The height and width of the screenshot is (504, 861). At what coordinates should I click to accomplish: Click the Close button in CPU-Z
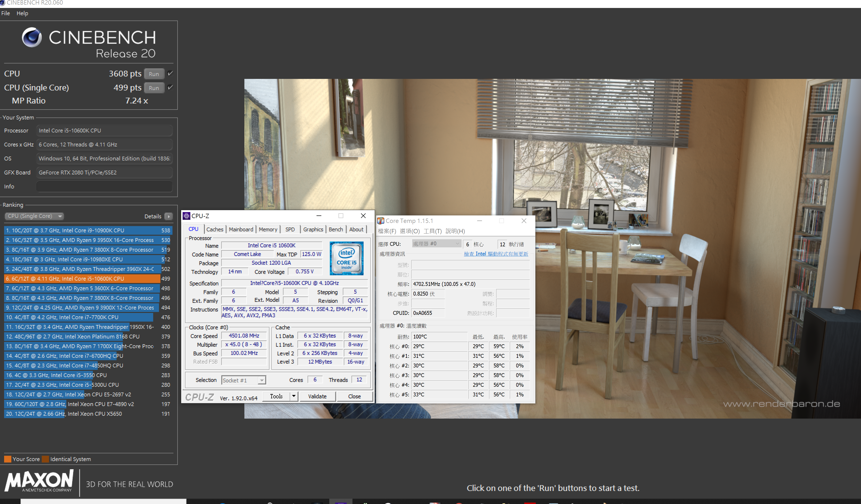tap(354, 396)
